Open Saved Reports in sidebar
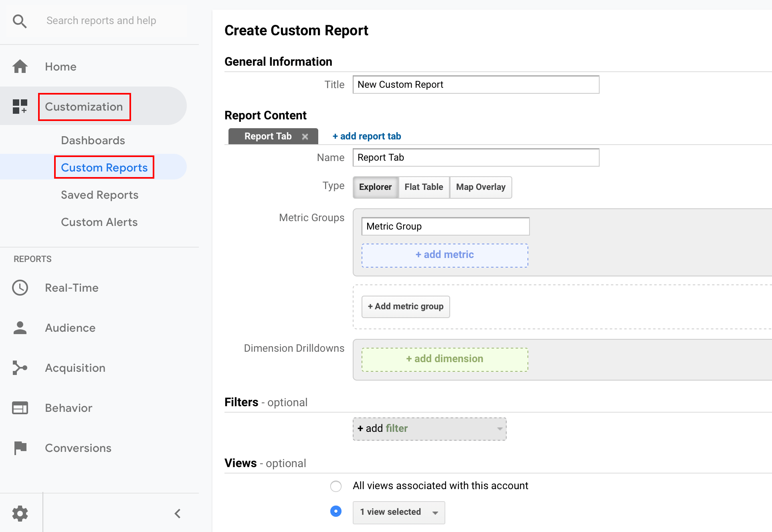Screen dimensions: 772x532 [x=99, y=195]
